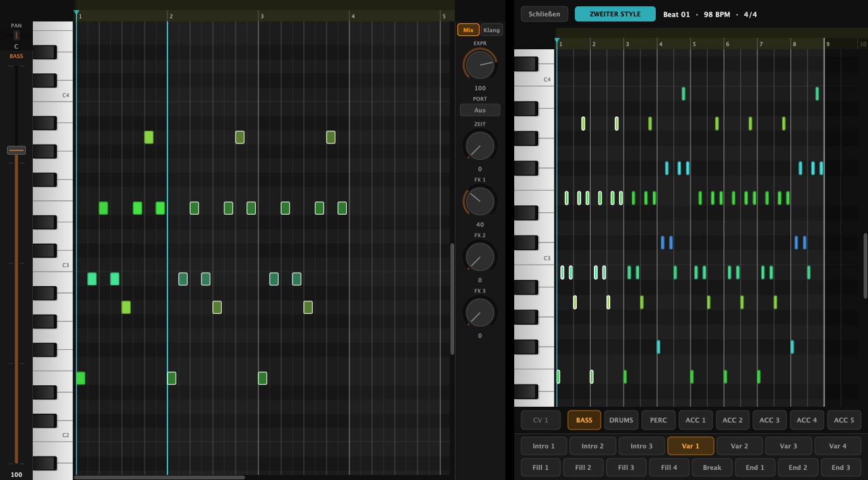Click the left piano roll horizontal scrollbar
Viewport: 868px width, 480px height.
(159, 477)
